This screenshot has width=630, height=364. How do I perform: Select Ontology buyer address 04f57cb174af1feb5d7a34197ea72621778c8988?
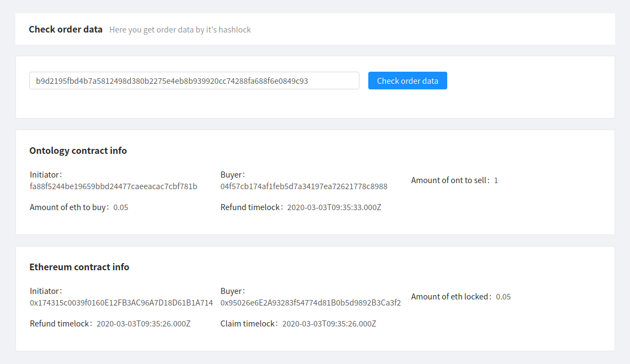[x=304, y=186]
